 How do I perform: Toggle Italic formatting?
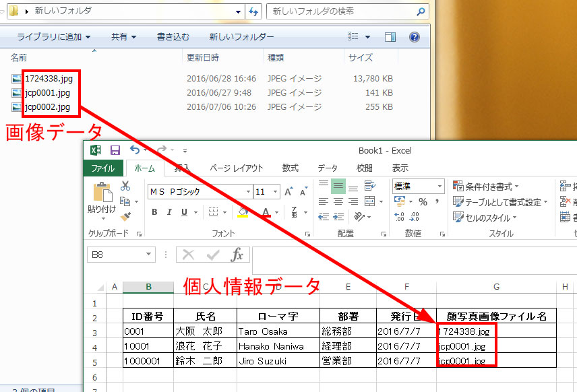(169, 212)
